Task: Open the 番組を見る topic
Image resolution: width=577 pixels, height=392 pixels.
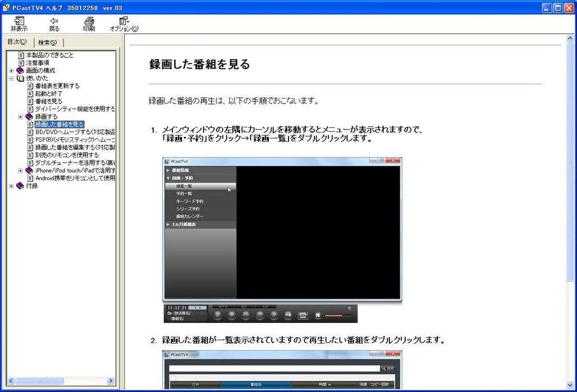Action: click(48, 101)
